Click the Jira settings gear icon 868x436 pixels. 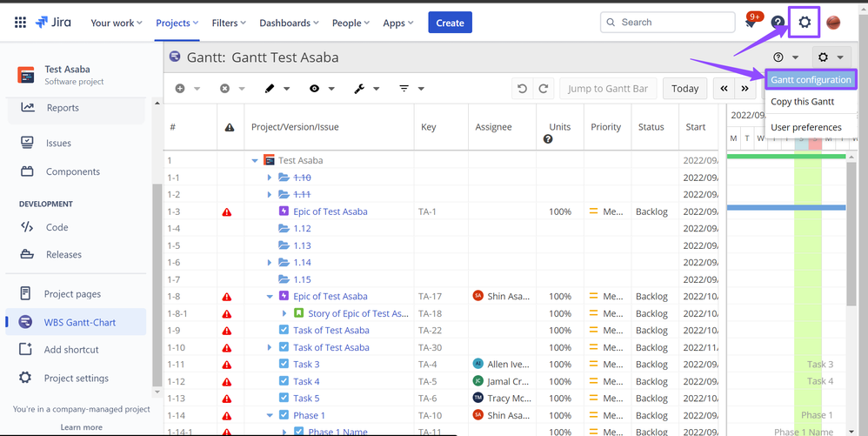click(x=805, y=23)
